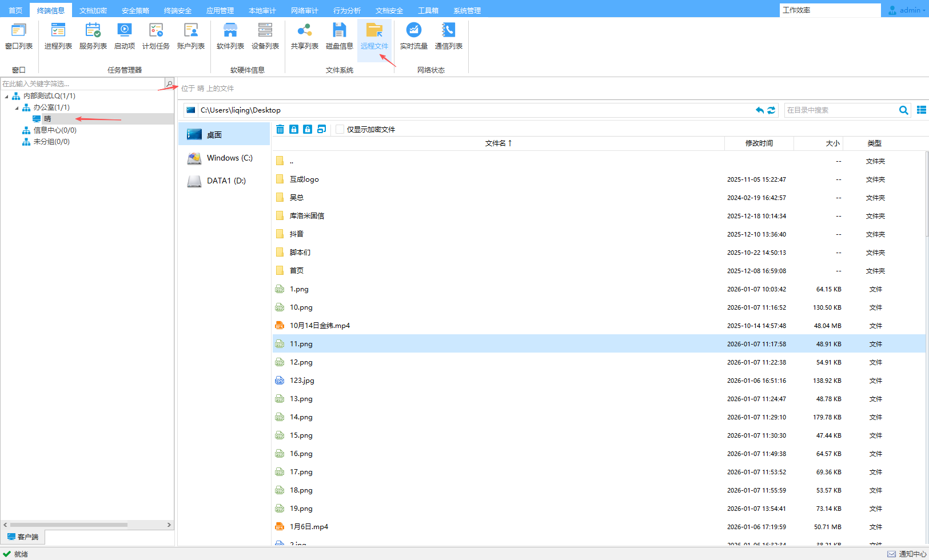The image size is (929, 560).
Task: Collapse the 办公室 group node
Action: point(17,107)
